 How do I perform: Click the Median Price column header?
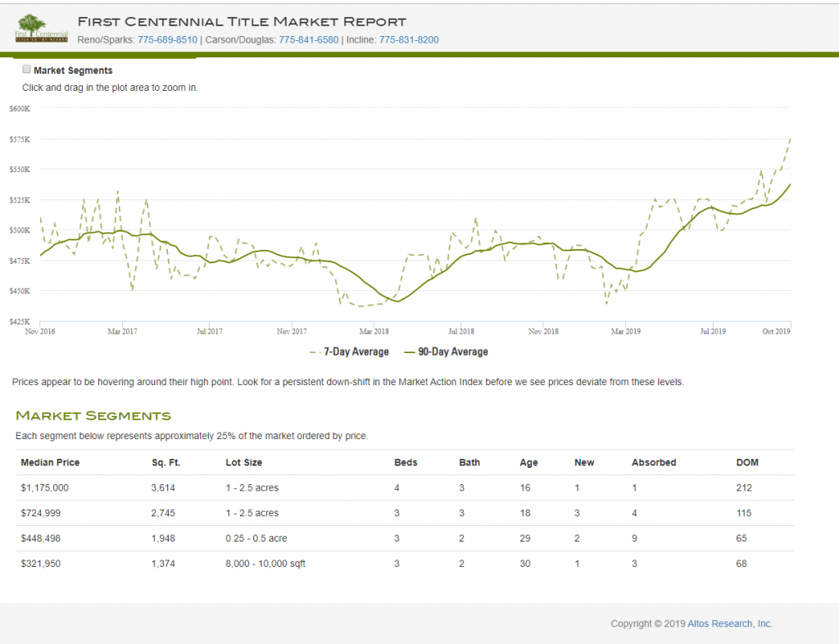click(x=50, y=462)
